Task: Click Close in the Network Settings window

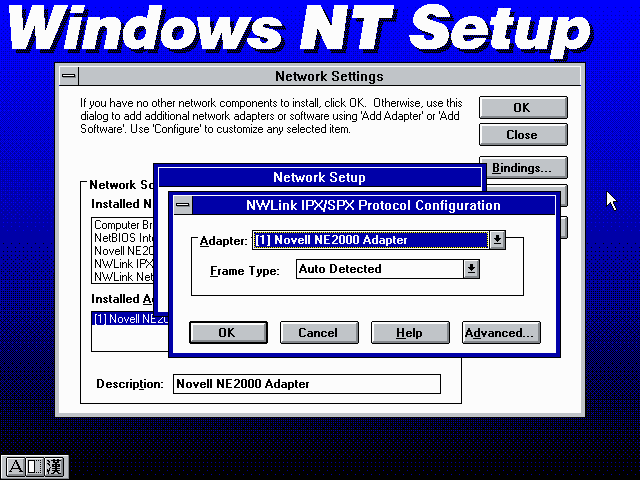Action: (523, 134)
